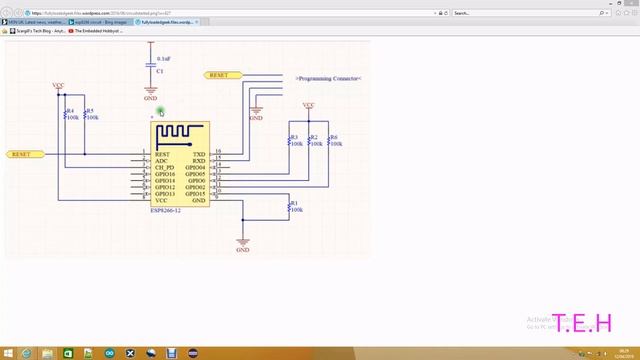
Task: Click the New Tab button
Action: [x=205, y=22]
